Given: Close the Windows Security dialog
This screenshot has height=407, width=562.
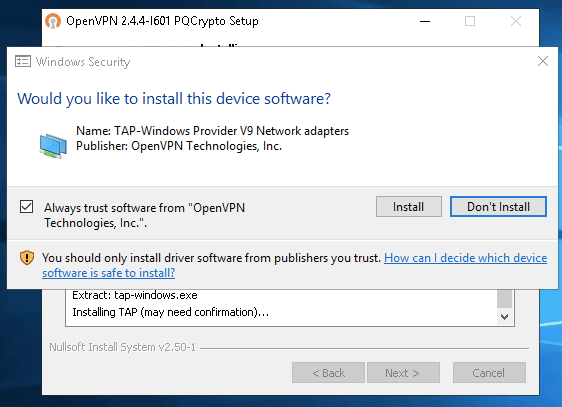Looking at the screenshot, I should pos(543,61).
